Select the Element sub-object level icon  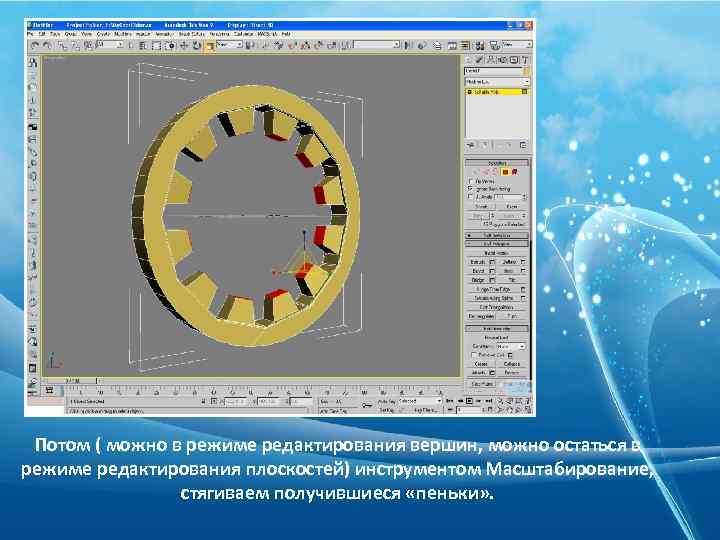coord(515,172)
